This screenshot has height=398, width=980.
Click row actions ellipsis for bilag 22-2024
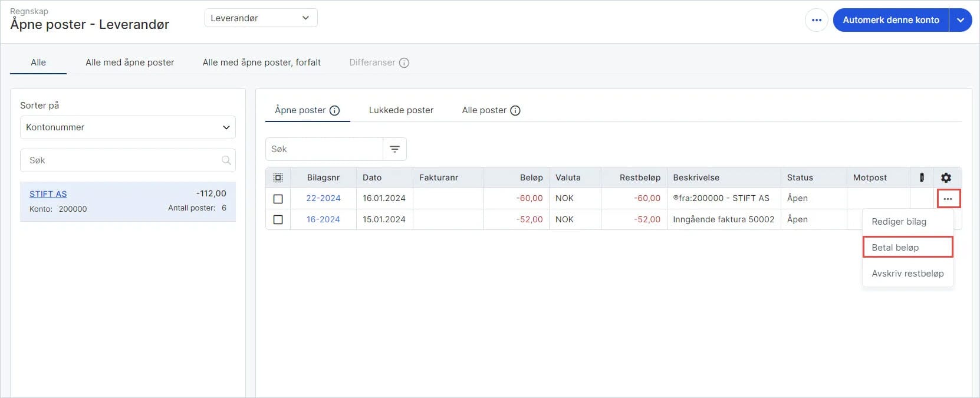point(948,199)
